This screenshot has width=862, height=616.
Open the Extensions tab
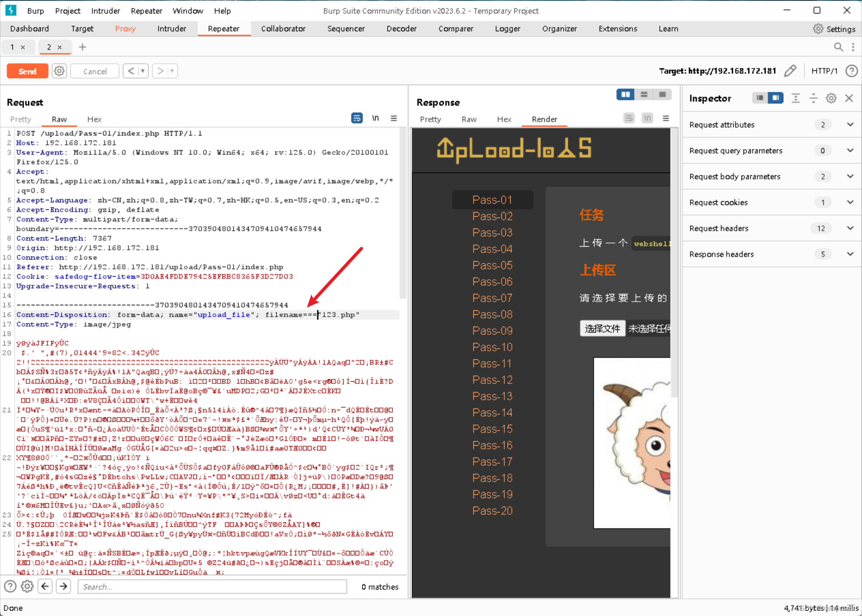click(617, 29)
